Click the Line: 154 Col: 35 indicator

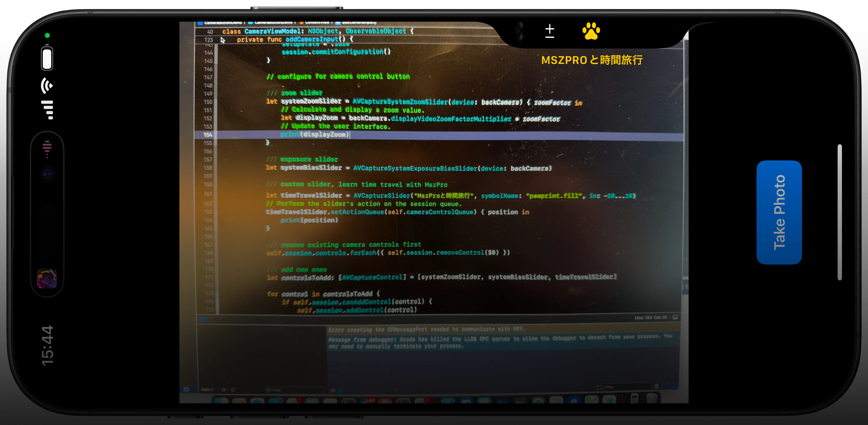(650, 317)
